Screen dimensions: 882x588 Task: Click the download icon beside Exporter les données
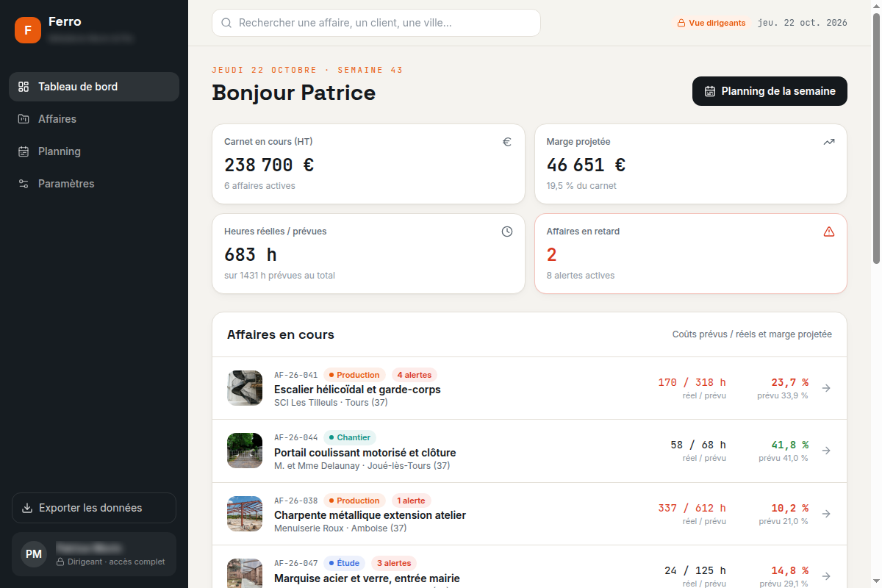(x=27, y=508)
